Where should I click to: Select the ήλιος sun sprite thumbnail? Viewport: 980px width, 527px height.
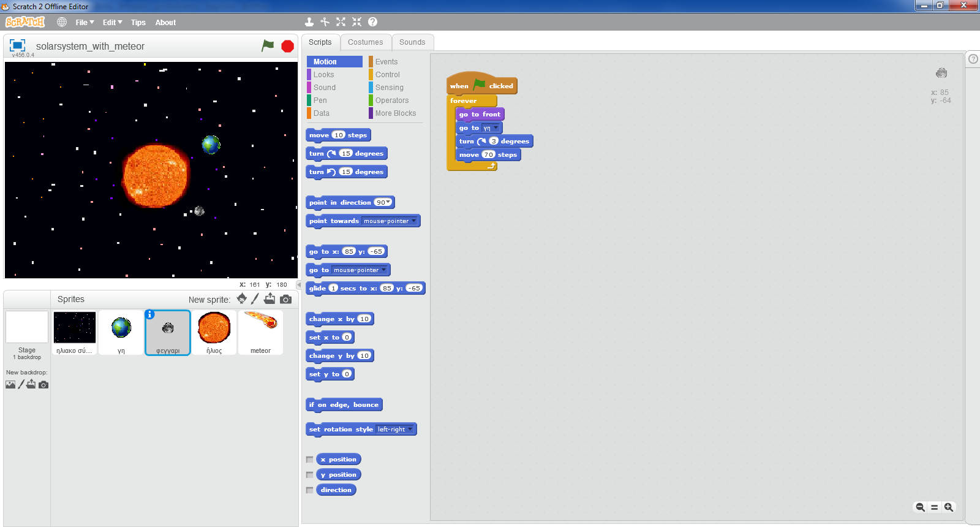(214, 332)
